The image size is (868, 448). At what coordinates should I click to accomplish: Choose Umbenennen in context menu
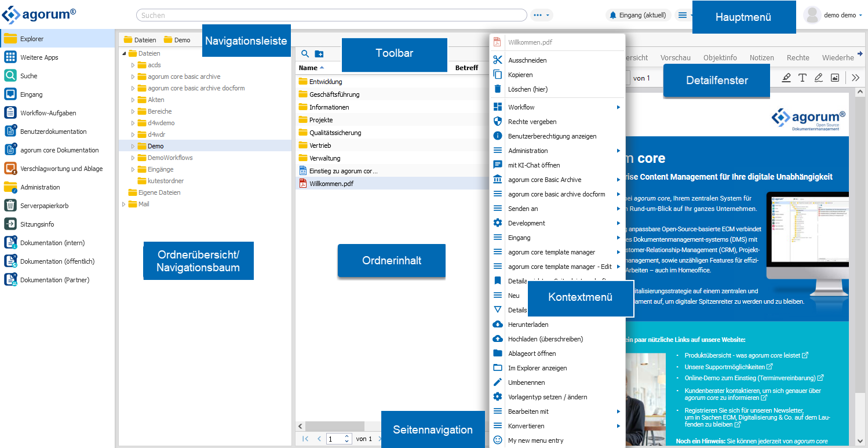[557, 383]
